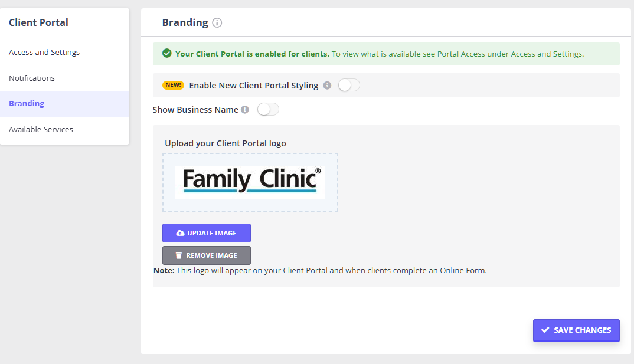Click the checkmark icon on Save Changes
This screenshot has height=364, width=634.
(545, 330)
